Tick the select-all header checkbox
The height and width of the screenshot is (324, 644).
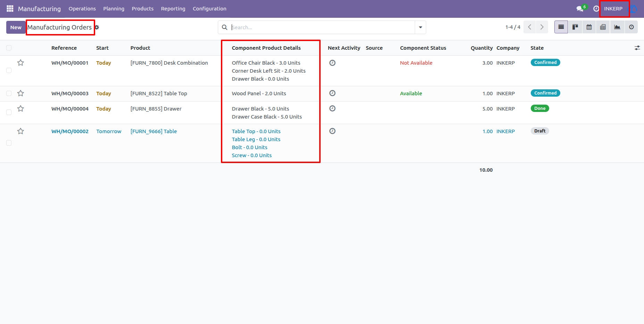[x=9, y=48]
